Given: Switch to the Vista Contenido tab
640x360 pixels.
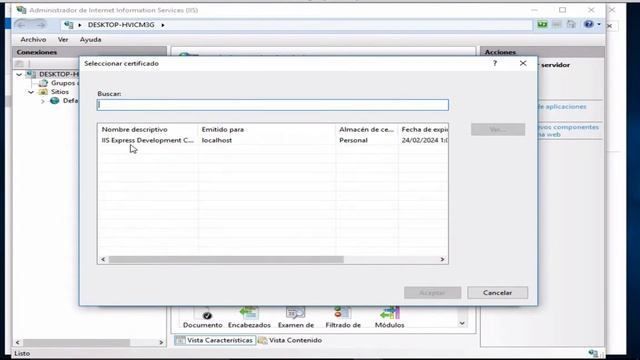Looking at the screenshot, I should point(290,340).
